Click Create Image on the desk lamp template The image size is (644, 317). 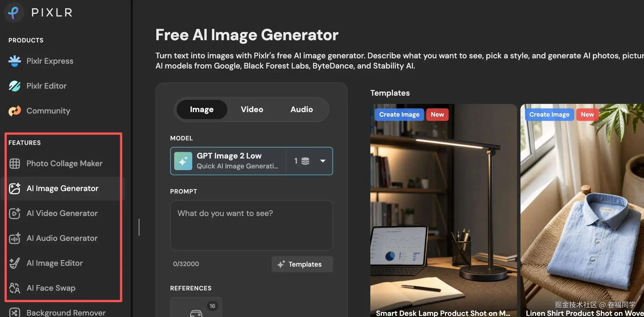click(x=399, y=115)
